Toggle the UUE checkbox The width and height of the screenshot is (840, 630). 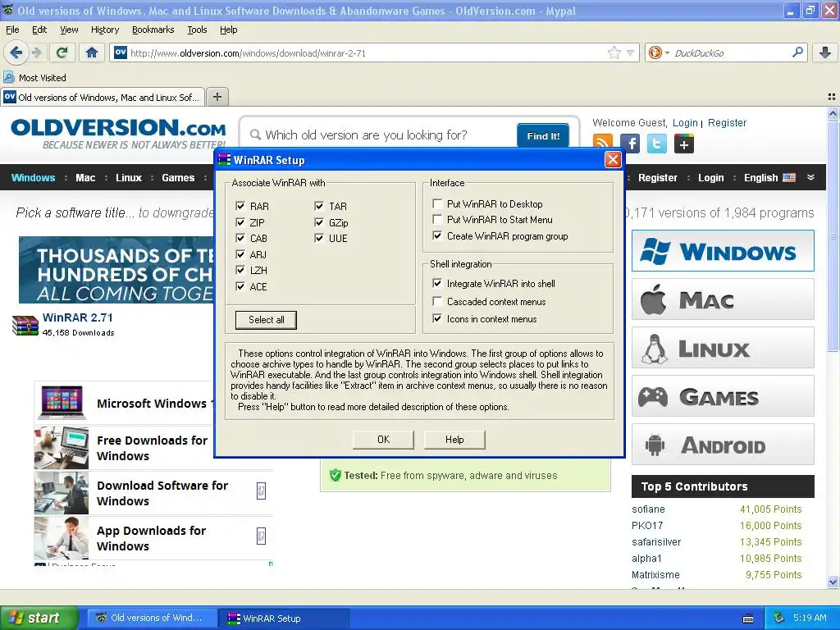(319, 239)
